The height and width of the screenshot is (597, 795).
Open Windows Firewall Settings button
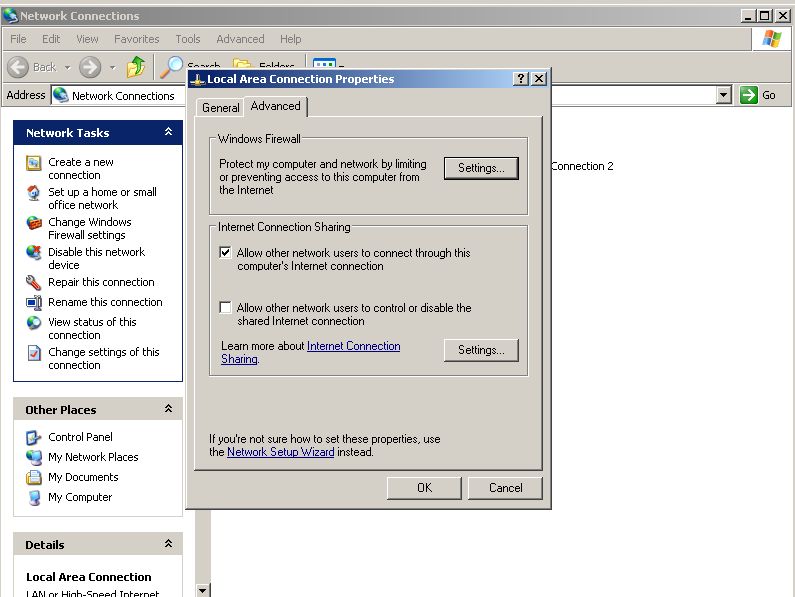click(x=481, y=168)
